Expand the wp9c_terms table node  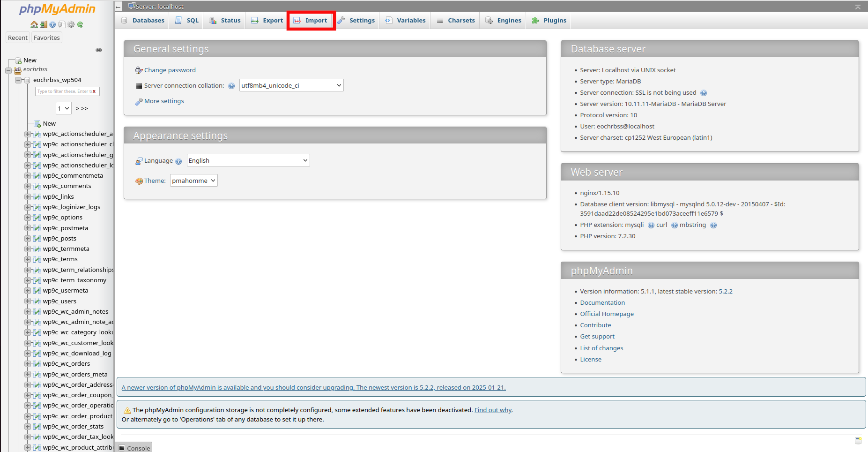(x=27, y=259)
